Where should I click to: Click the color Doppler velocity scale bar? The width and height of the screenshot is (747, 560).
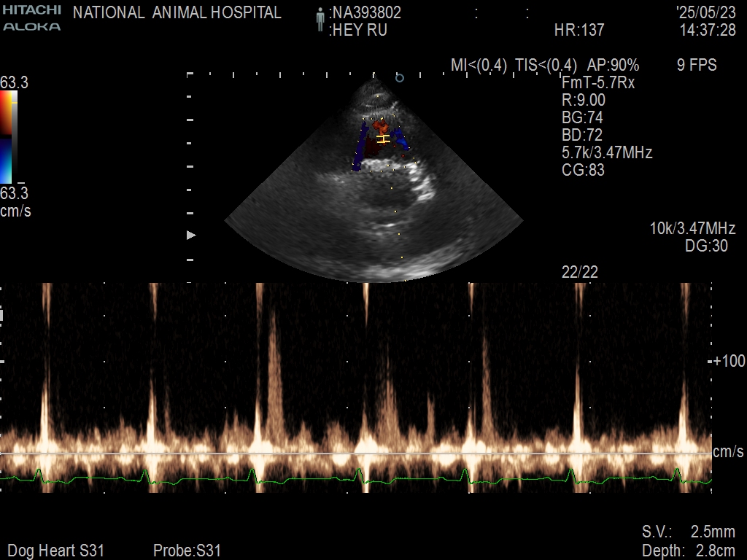[x=7, y=137]
